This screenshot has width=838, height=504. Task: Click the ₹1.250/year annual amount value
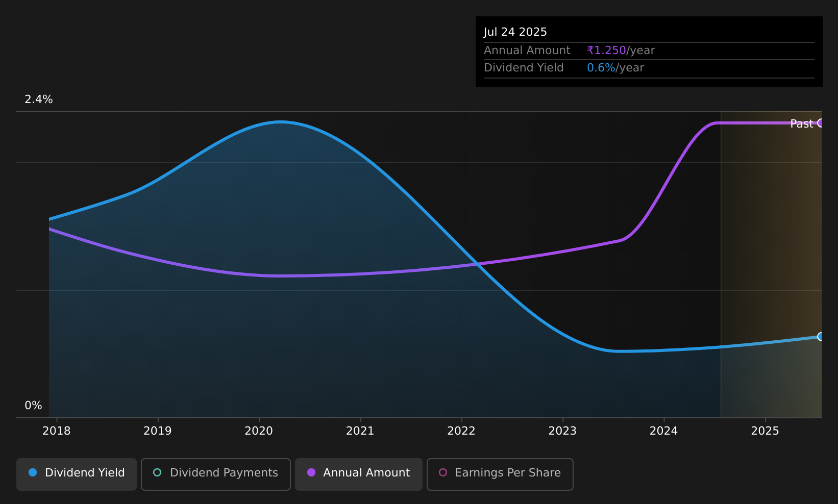coord(621,51)
